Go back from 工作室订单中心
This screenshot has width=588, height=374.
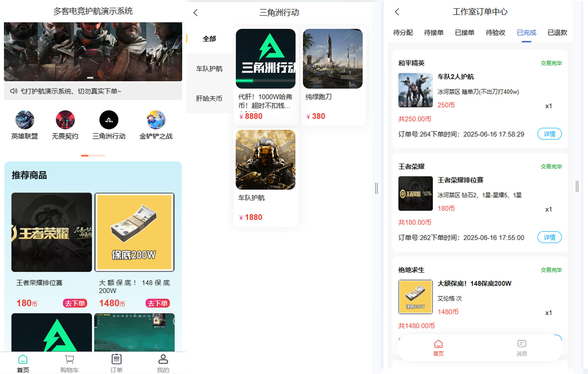coord(397,12)
